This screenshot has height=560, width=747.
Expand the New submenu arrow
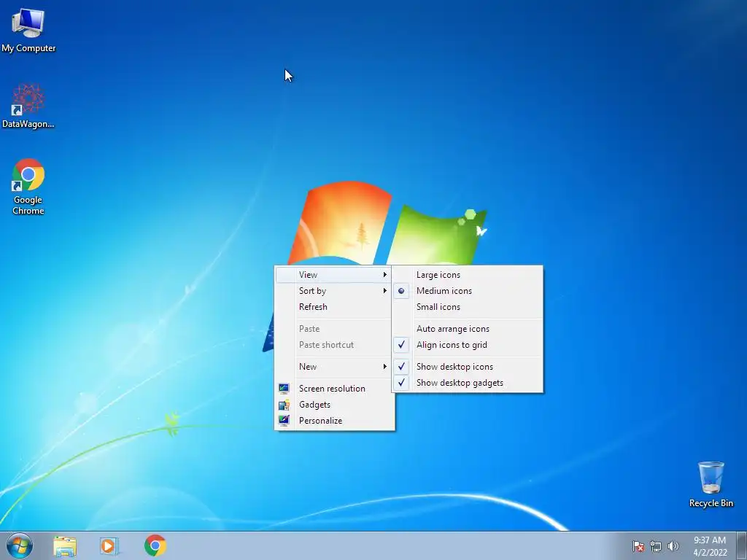(x=385, y=367)
